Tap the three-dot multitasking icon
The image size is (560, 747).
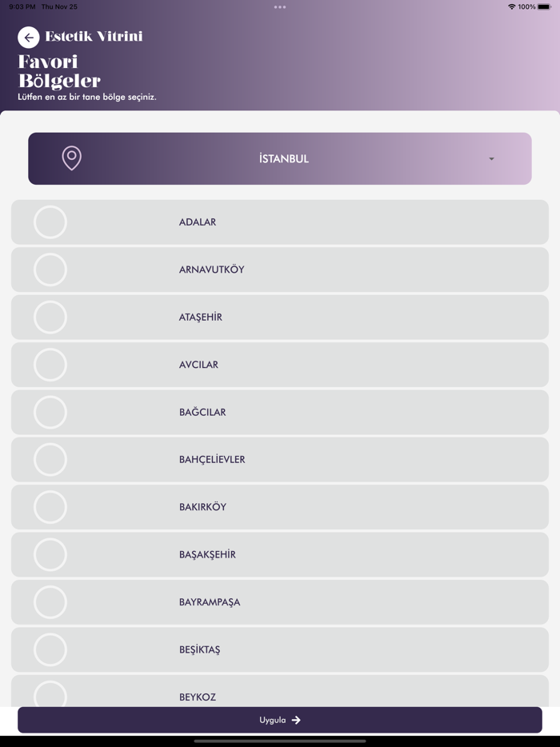pyautogui.click(x=280, y=7)
